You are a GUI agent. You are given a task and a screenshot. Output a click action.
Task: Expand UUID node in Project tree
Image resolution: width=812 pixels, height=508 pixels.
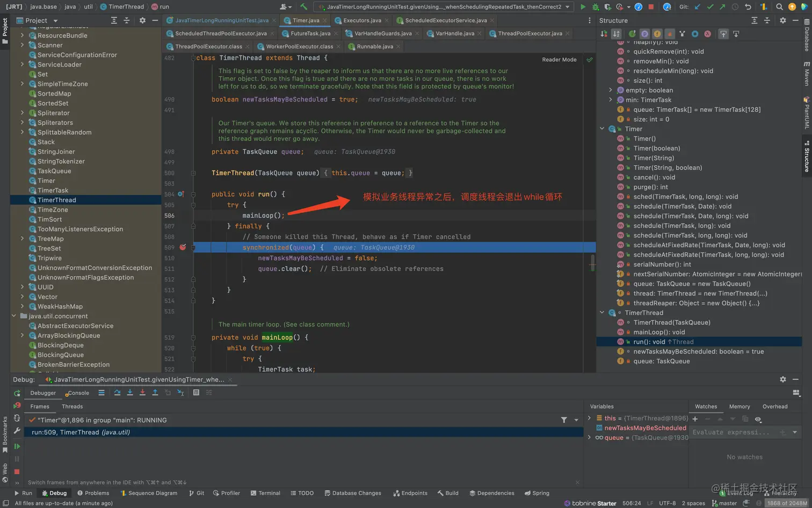(22, 287)
